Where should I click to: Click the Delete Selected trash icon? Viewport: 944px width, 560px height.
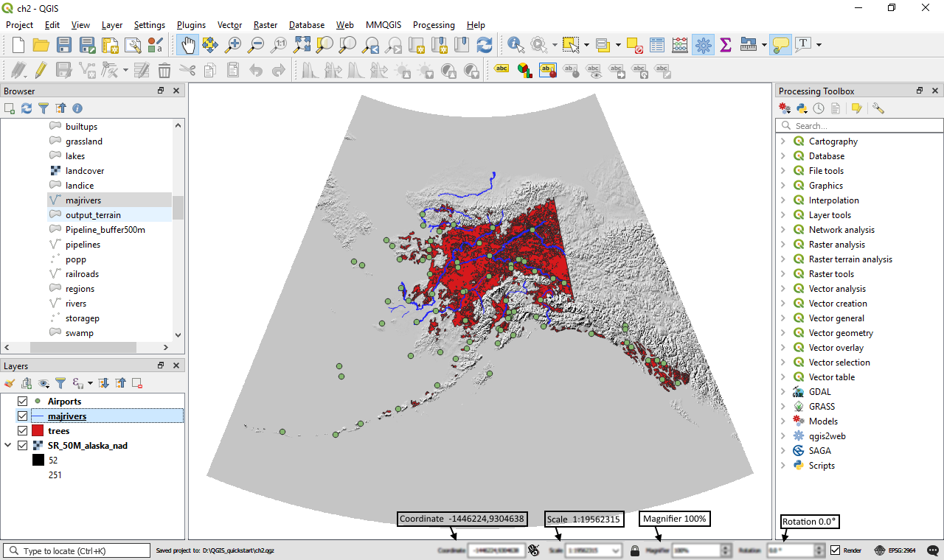pyautogui.click(x=164, y=70)
